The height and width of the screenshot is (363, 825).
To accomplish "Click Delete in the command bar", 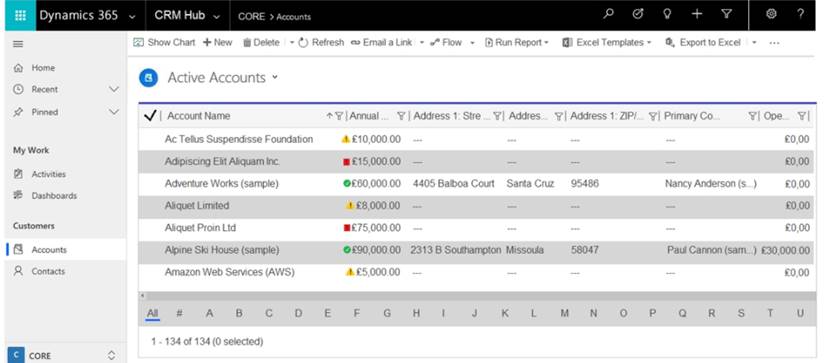I will pos(261,43).
